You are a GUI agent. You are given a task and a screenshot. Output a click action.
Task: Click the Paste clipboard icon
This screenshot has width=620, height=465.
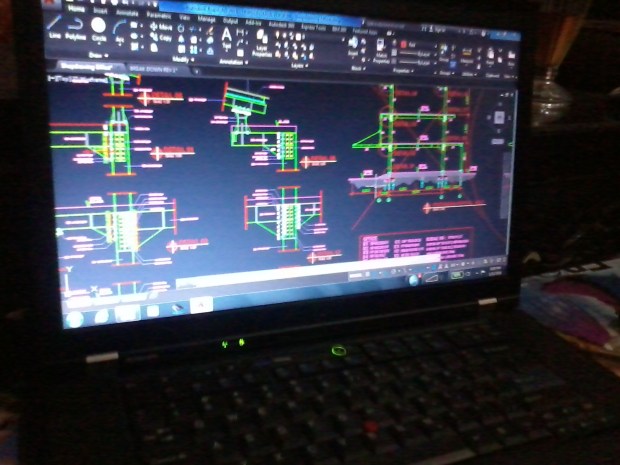tap(491, 57)
